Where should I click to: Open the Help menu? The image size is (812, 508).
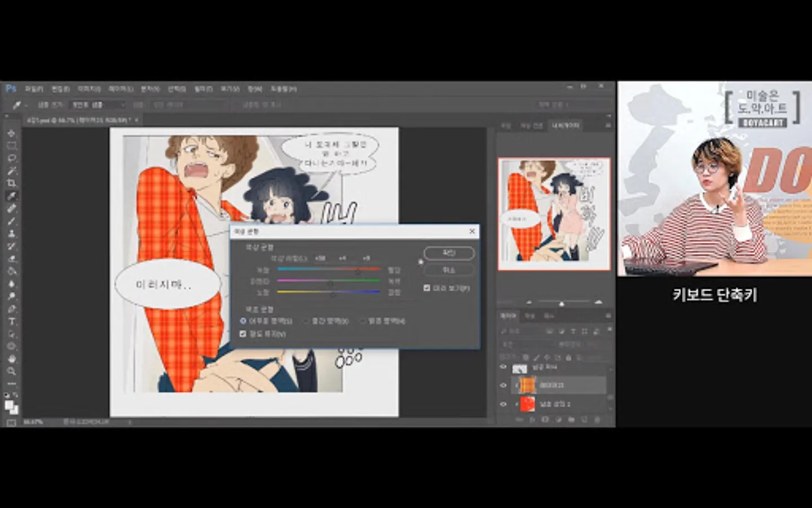pyautogui.click(x=283, y=89)
